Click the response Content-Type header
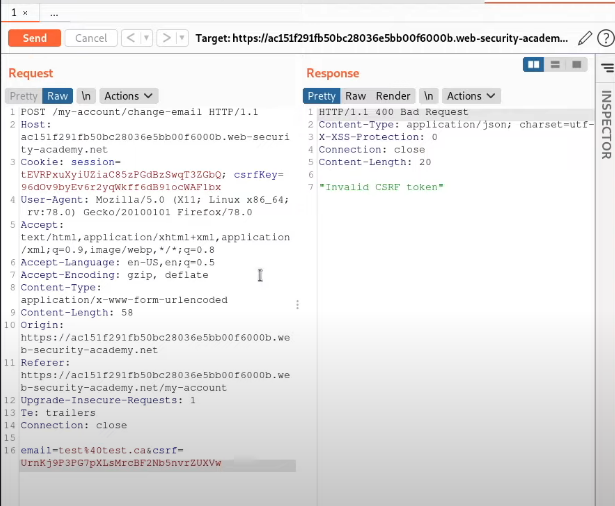 (x=456, y=125)
